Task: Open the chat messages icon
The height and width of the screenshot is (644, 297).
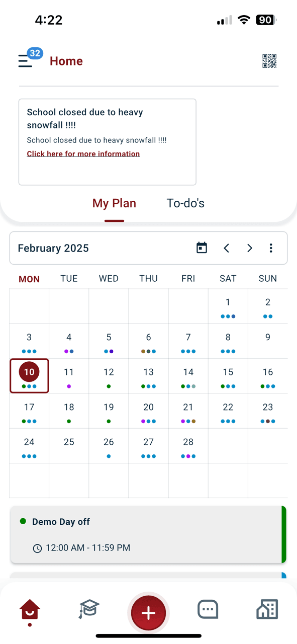Action: [x=208, y=609]
